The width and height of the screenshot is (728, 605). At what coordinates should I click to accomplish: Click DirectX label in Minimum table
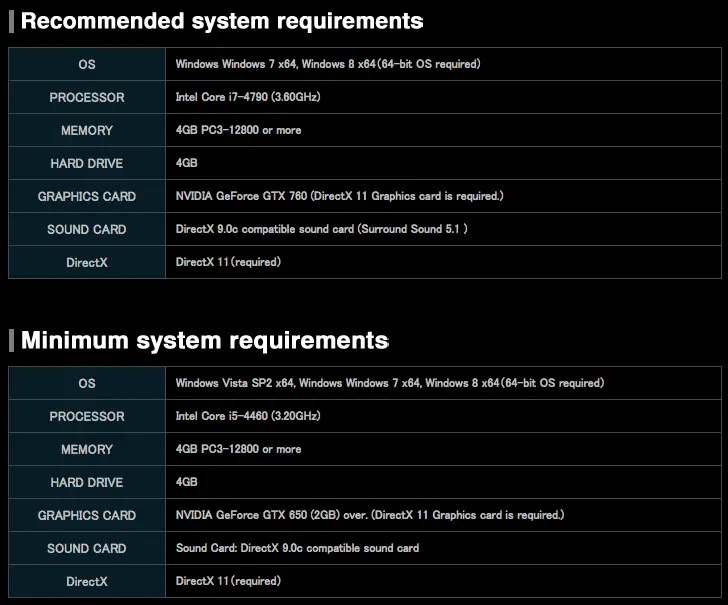tap(87, 581)
